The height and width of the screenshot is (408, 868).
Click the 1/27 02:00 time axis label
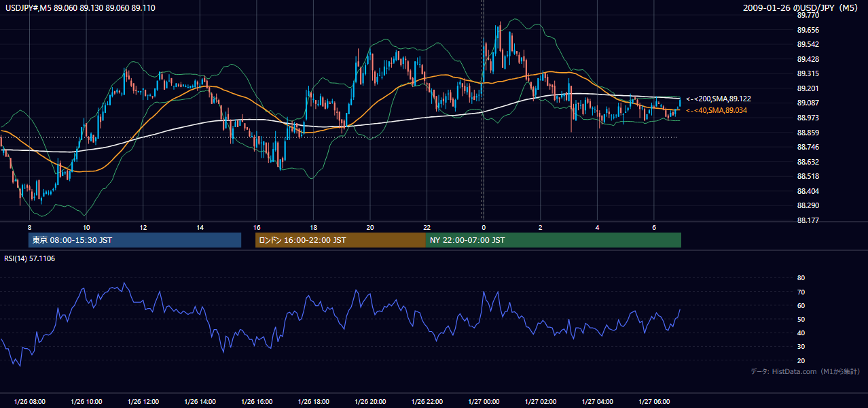pyautogui.click(x=540, y=402)
